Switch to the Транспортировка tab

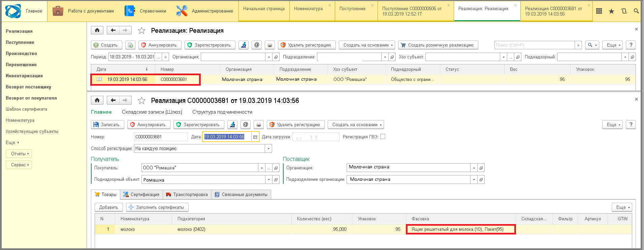[x=187, y=195]
